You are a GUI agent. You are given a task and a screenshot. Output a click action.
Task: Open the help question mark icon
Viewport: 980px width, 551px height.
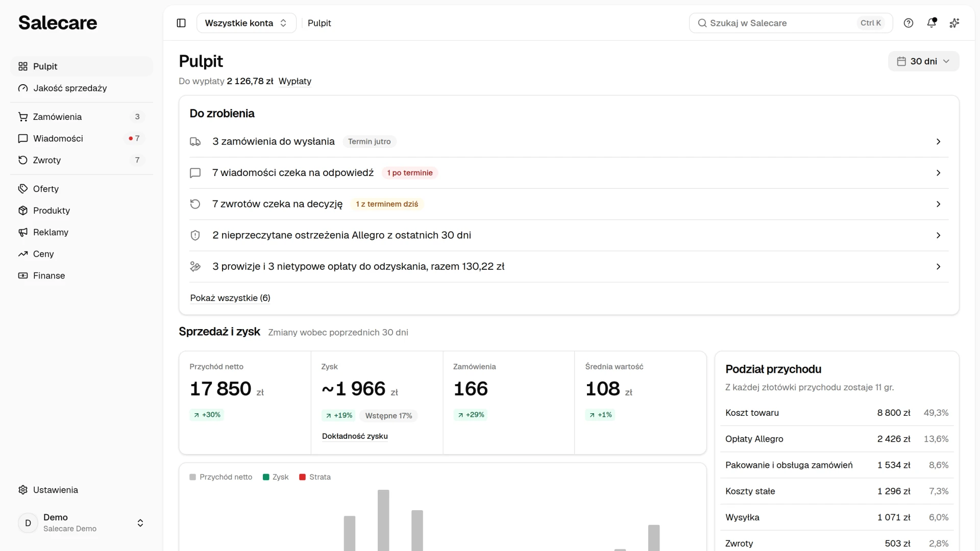(909, 23)
